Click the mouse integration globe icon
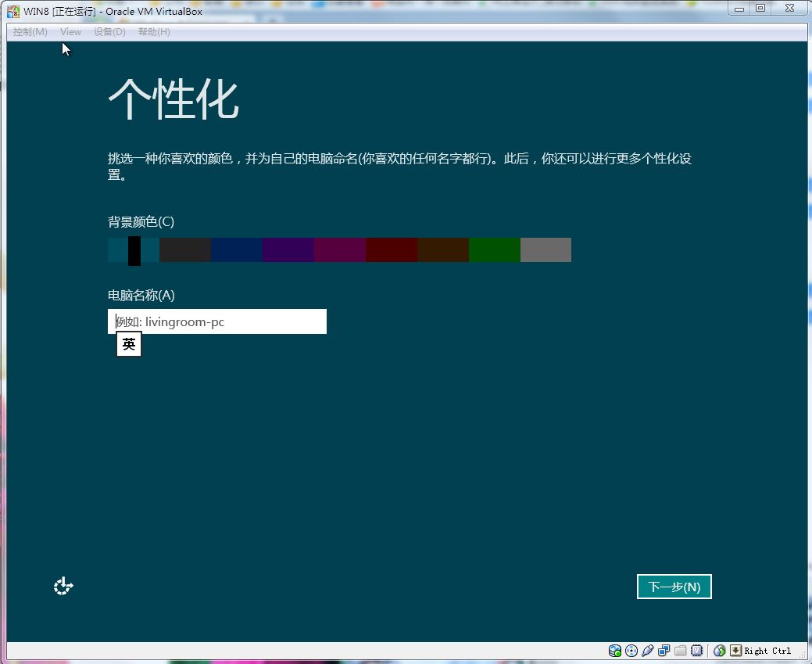 coord(720,651)
